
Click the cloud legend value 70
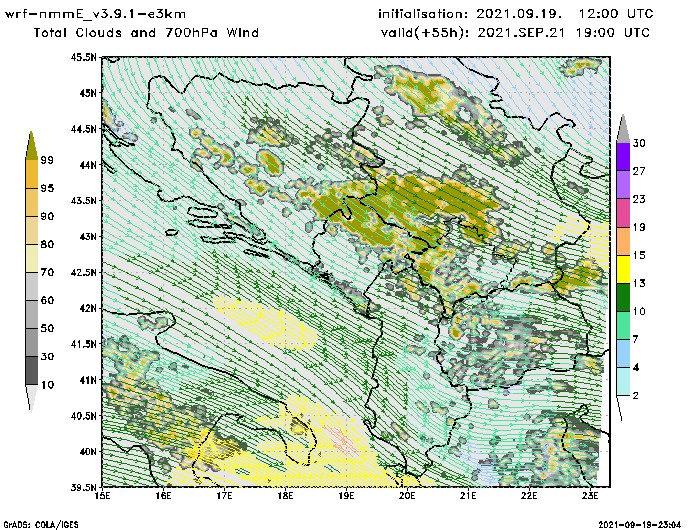[47, 272]
